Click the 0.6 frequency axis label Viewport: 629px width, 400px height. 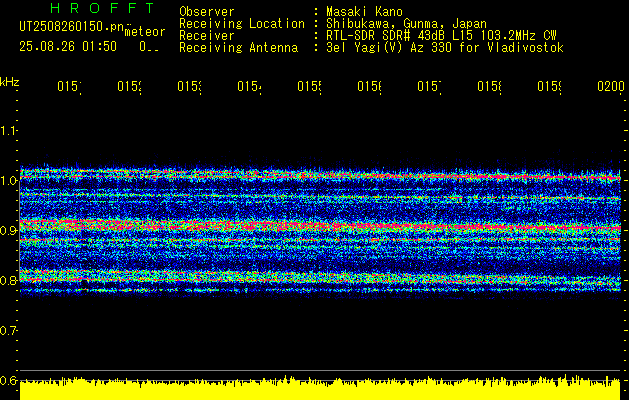tap(8, 380)
